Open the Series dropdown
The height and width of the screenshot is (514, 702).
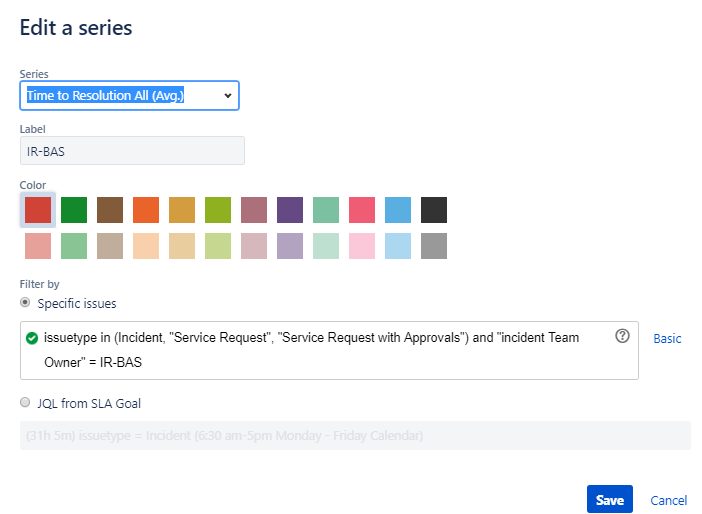(129, 96)
